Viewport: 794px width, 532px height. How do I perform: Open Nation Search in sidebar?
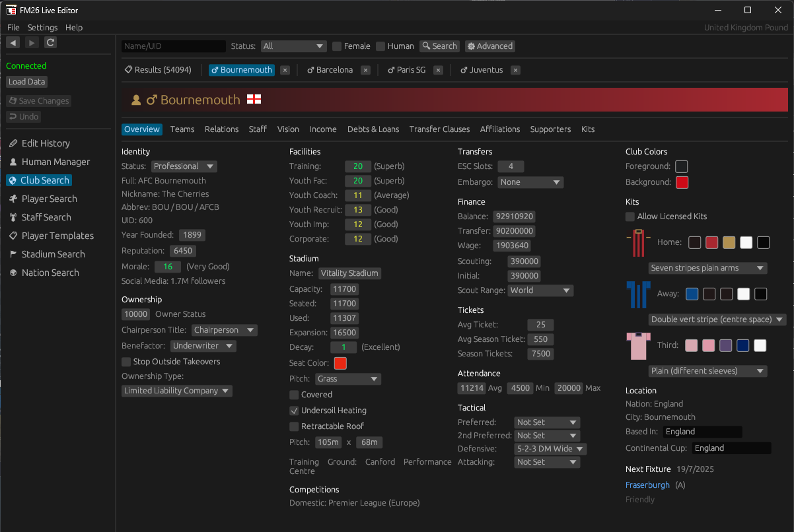click(x=43, y=273)
